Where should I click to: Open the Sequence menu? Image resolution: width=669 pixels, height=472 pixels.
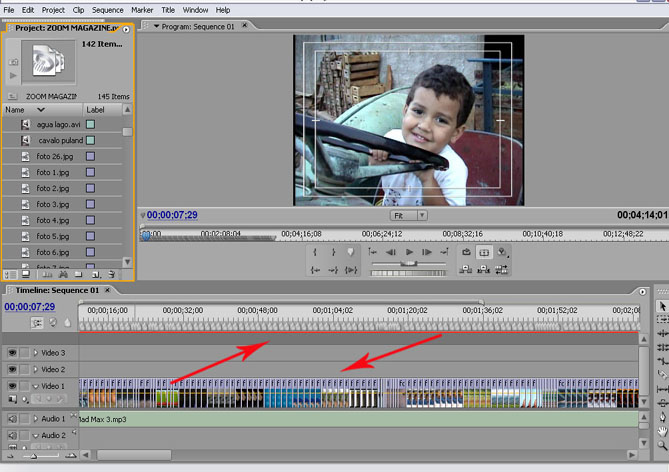pos(107,10)
